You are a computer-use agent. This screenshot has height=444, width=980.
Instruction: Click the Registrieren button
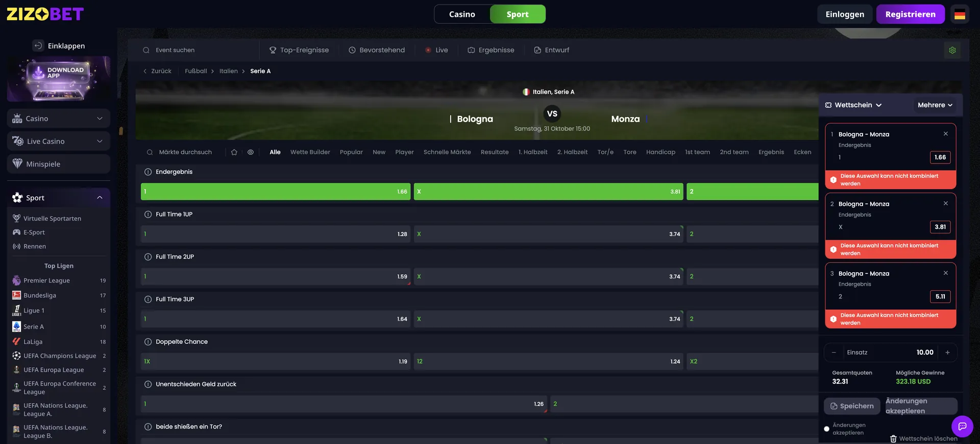tap(911, 14)
